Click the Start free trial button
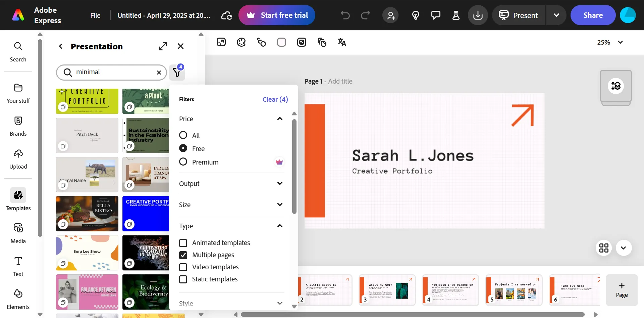Image resolution: width=644 pixels, height=318 pixels. 276,15
